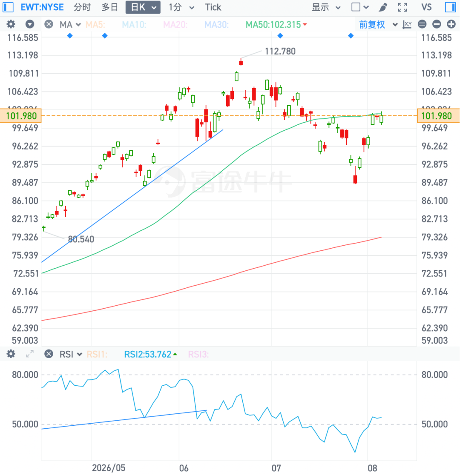Viewport: 460px width, 476px height.
Task: Toggle the MA30 line visibility
Action: tap(217, 24)
